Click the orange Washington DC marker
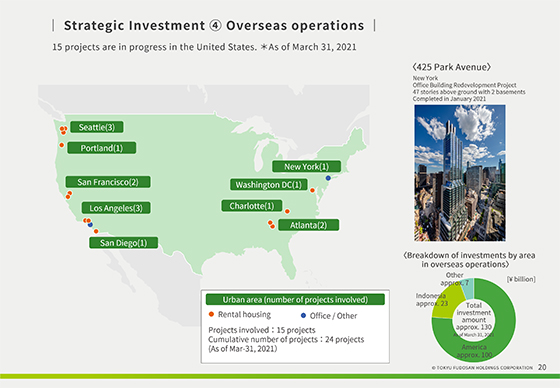 coord(312,190)
